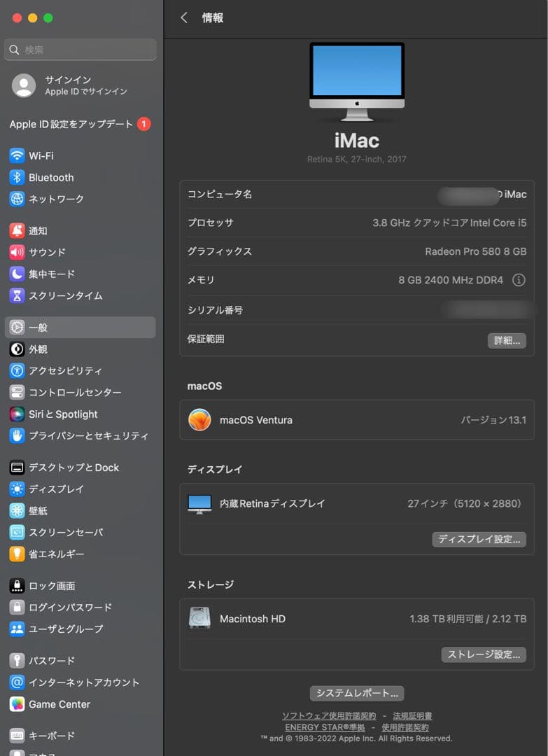This screenshot has width=548, height=756.
Task: Open Apple ID設定をアップデート notification
Action: (80, 124)
